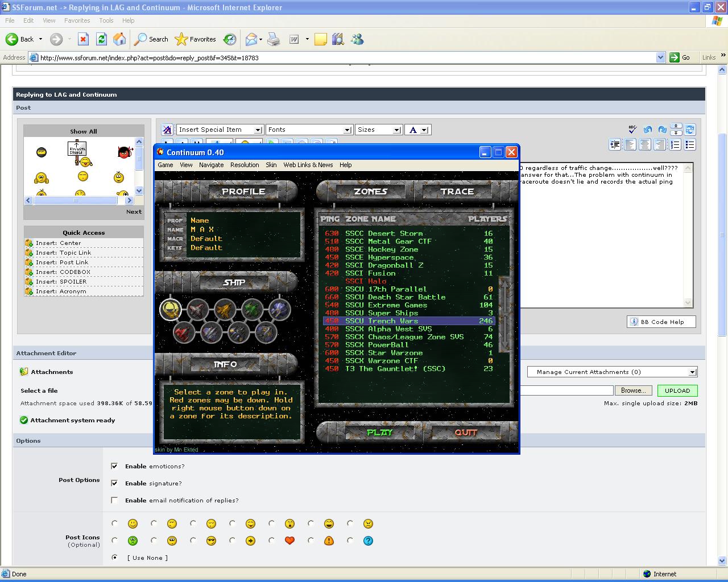The height and width of the screenshot is (582, 728).
Task: Click the PLAY button in Continuum
Action: [379, 433]
